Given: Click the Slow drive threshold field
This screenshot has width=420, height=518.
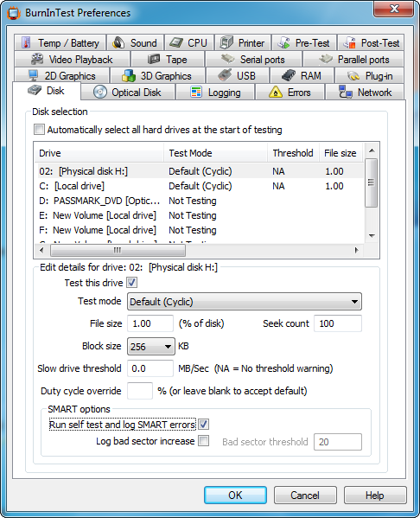Looking at the screenshot, I should pos(150,368).
